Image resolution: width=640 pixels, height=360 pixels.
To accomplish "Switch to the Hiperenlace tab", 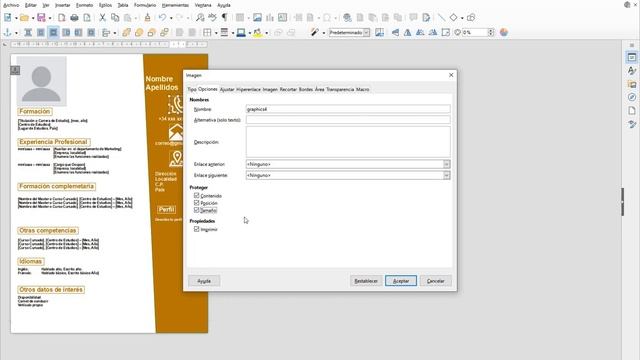I will (248, 89).
